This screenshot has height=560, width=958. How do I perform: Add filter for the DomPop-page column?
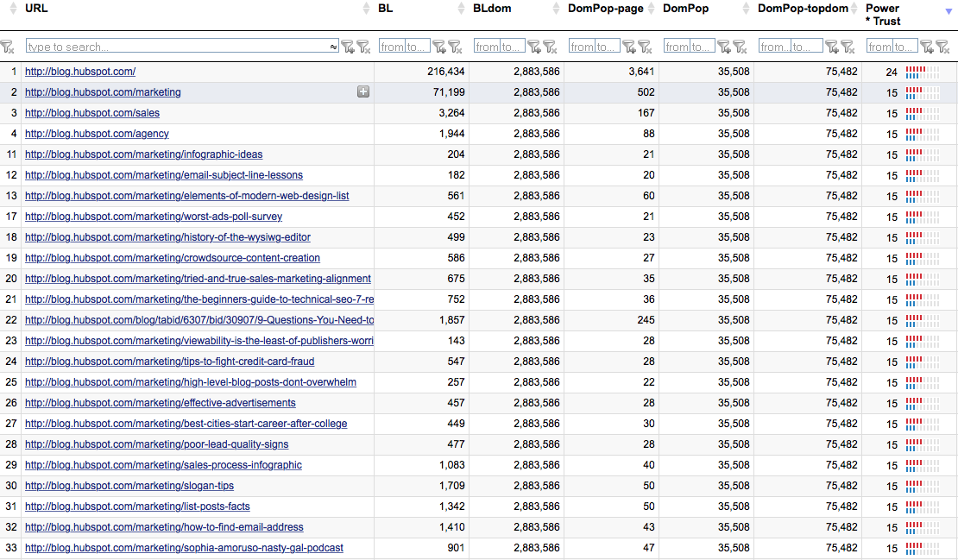point(629,47)
